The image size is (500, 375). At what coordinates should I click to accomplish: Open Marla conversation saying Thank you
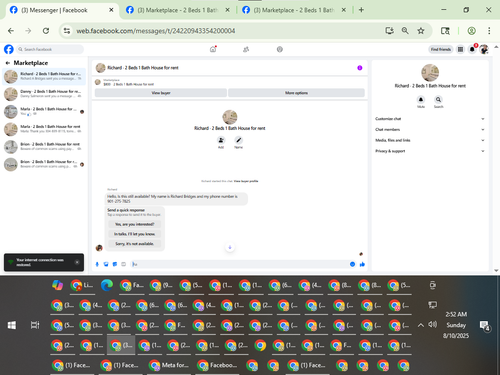(44, 129)
